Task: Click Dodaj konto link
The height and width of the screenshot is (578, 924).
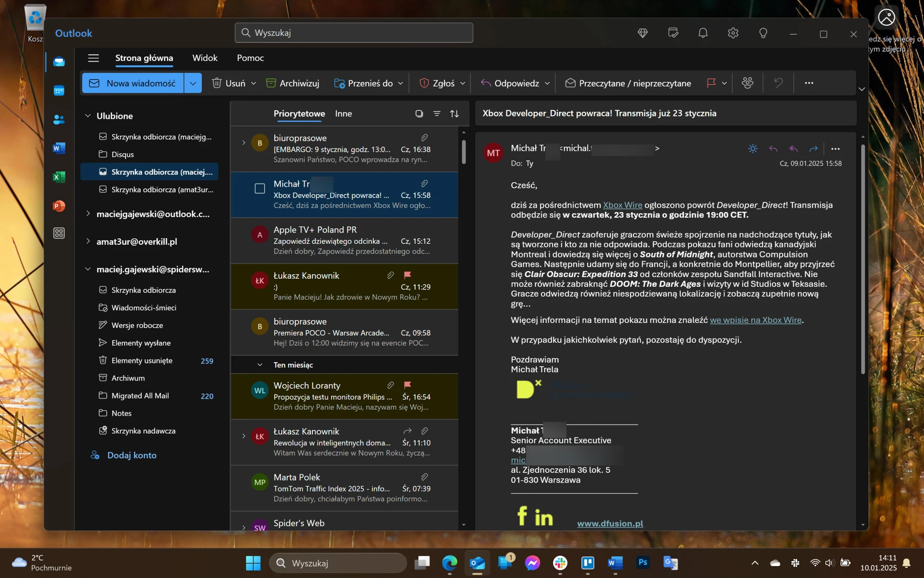Action: [x=132, y=455]
